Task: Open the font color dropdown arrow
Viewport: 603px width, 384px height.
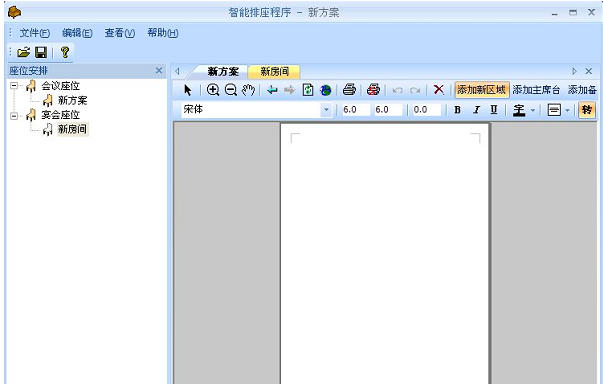Action: pyautogui.click(x=533, y=110)
